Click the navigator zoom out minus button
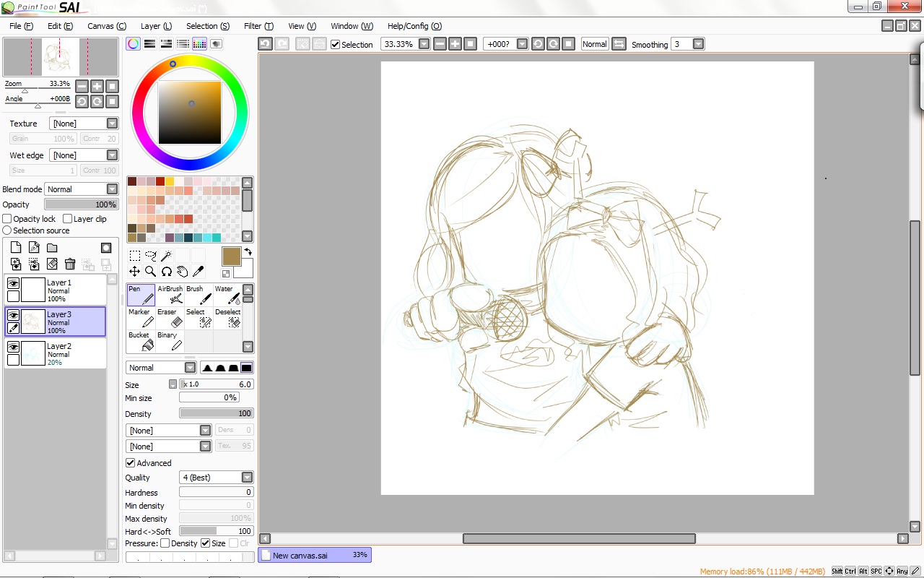The height and width of the screenshot is (578, 924). coord(82,86)
